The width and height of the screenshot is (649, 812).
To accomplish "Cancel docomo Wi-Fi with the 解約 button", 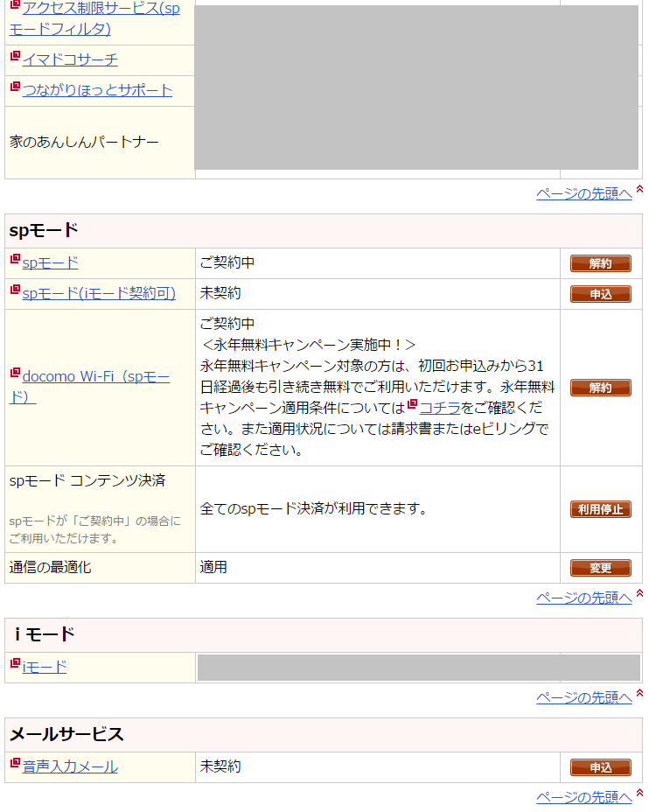I will point(600,388).
